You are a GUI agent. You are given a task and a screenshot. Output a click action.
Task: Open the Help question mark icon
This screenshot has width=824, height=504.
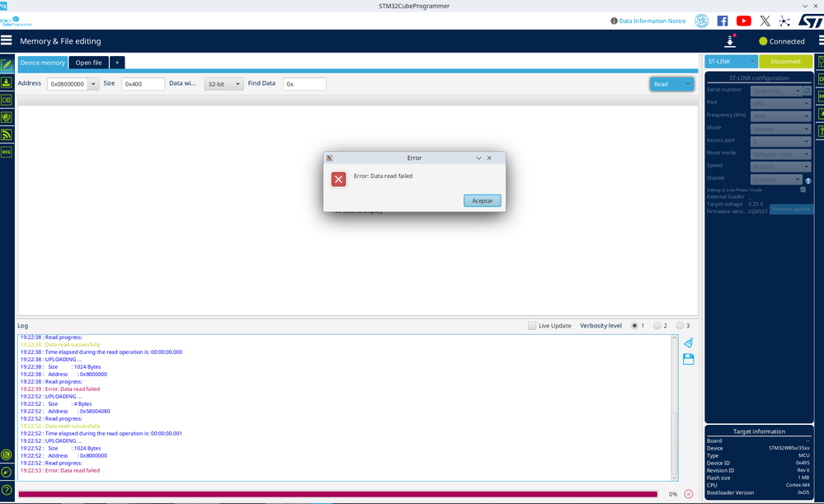pos(7,490)
